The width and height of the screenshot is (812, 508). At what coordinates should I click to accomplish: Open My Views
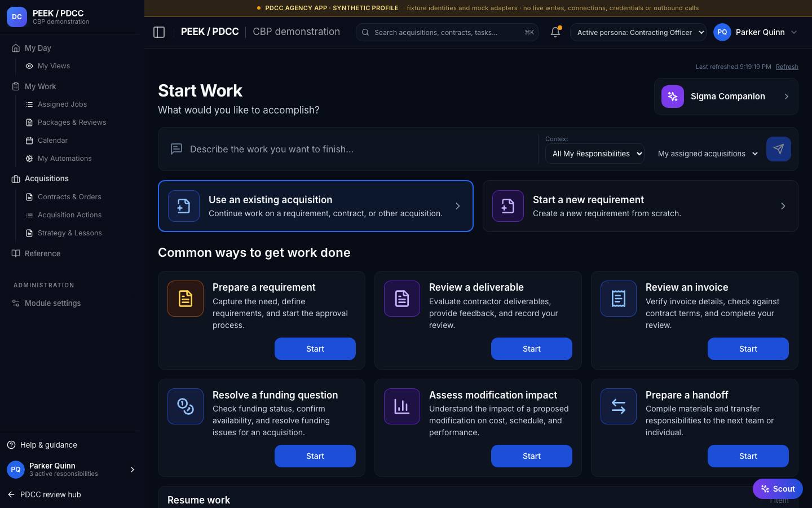54,66
